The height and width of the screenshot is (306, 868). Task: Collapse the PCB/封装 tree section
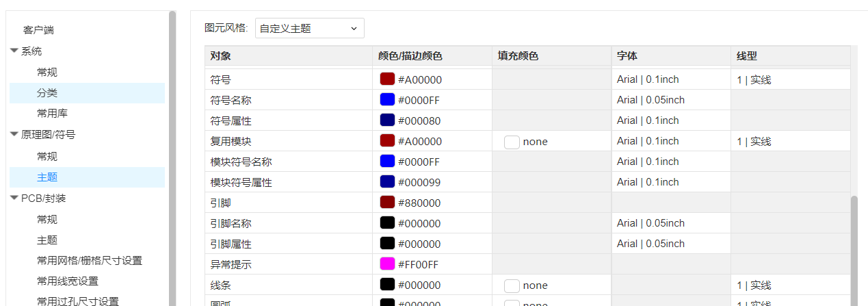click(x=14, y=198)
